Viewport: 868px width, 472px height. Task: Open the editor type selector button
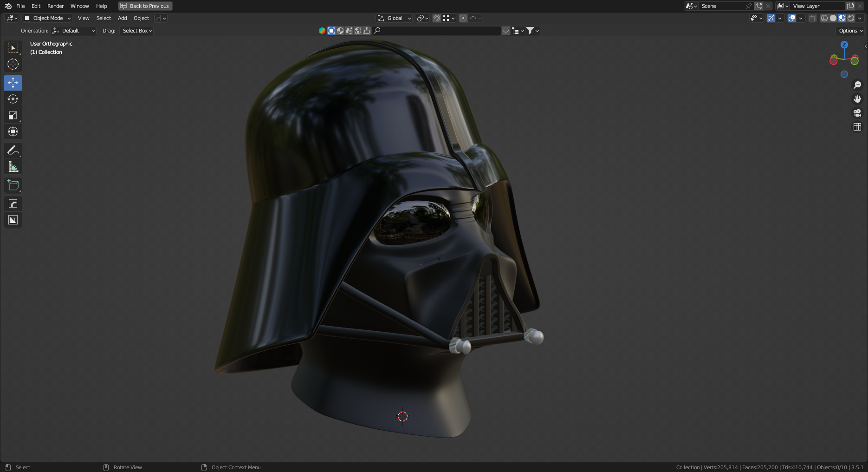[x=12, y=18]
